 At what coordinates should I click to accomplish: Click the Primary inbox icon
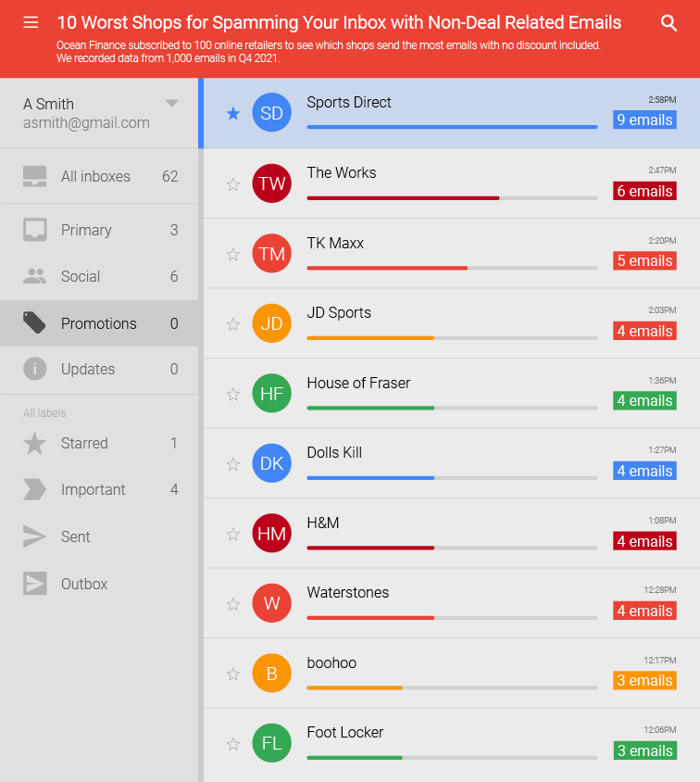[35, 230]
